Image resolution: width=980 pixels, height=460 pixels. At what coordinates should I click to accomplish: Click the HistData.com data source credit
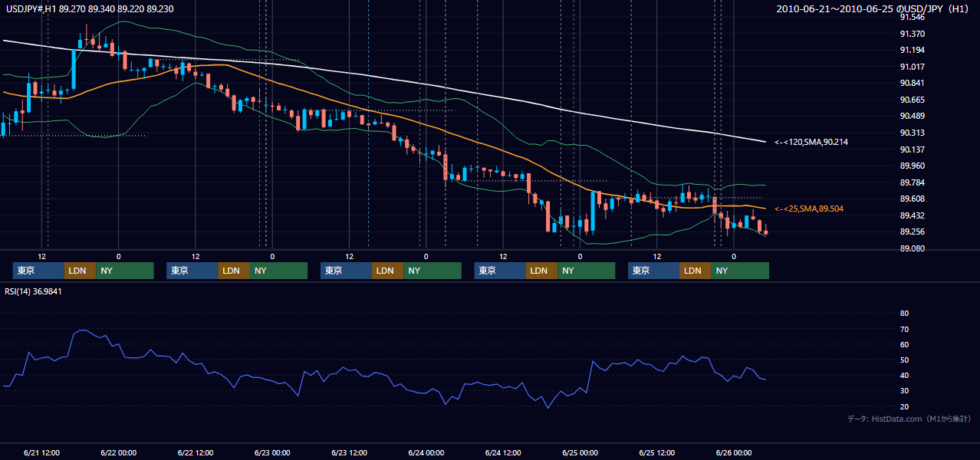pos(909,419)
